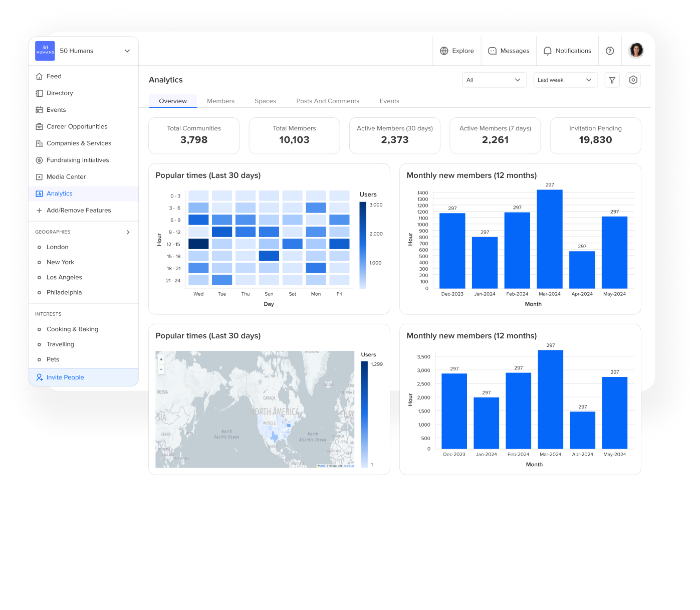Open Fundraising Initiatives menu item

click(x=84, y=160)
